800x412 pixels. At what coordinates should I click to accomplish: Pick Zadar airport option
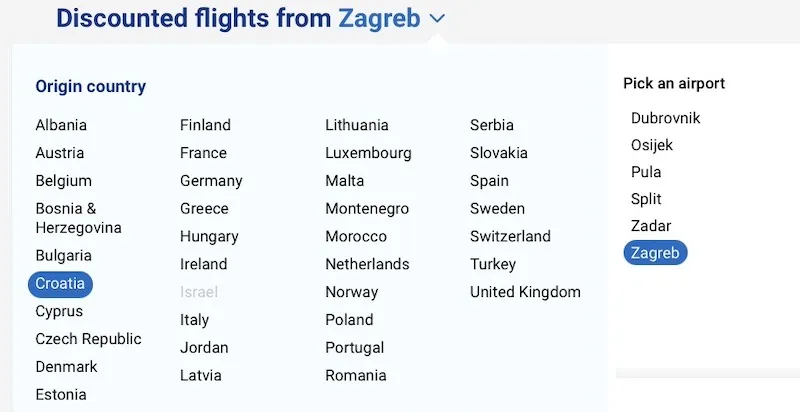point(651,226)
